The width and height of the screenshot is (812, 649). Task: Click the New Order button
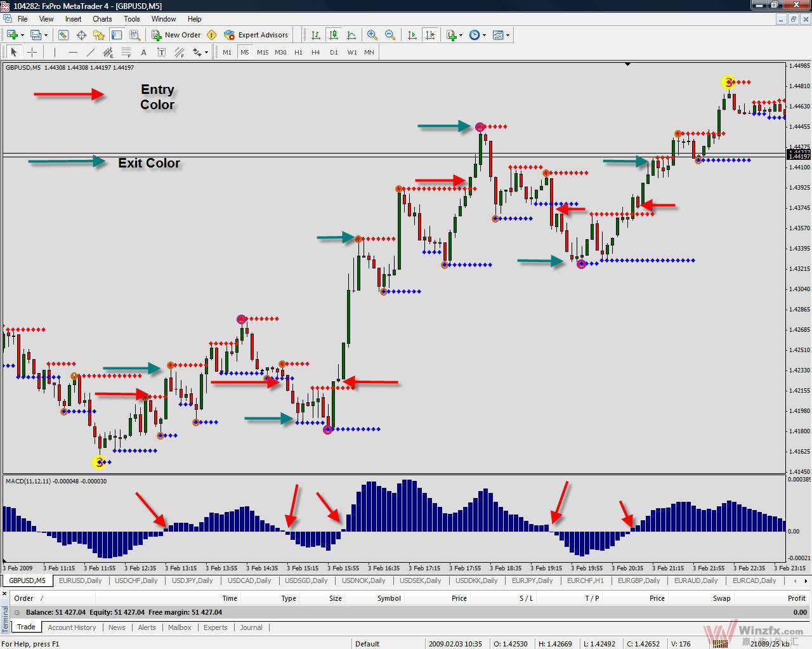click(176, 35)
